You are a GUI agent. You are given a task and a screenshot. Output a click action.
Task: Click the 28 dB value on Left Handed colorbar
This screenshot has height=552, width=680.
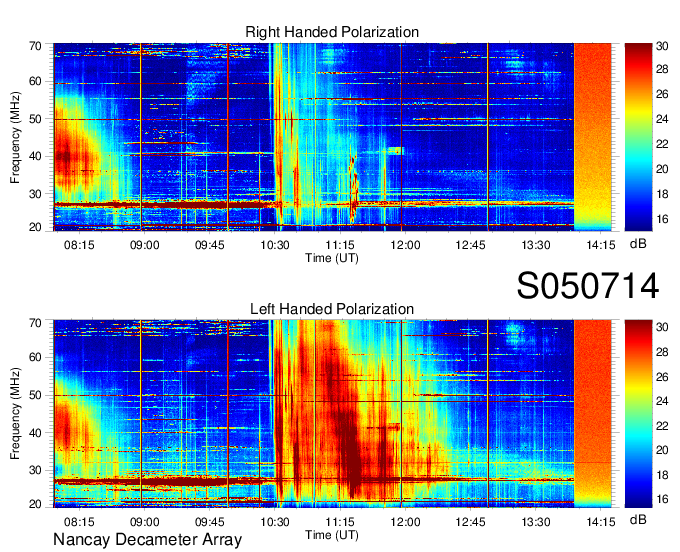(x=662, y=352)
